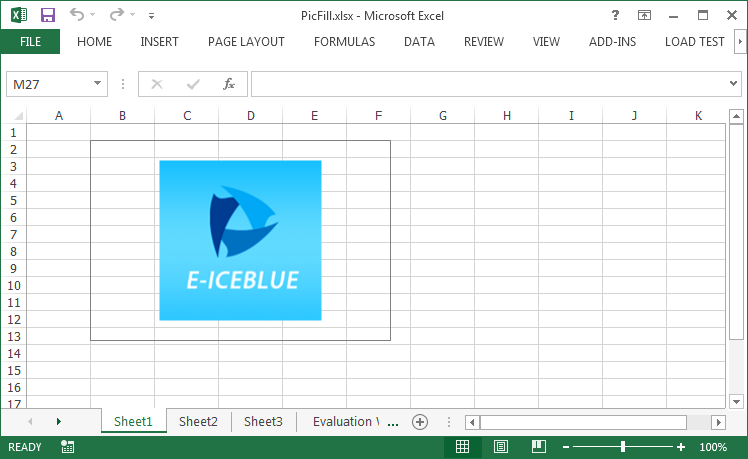
Task: Open the REVIEW tab
Action: pyautogui.click(x=484, y=42)
